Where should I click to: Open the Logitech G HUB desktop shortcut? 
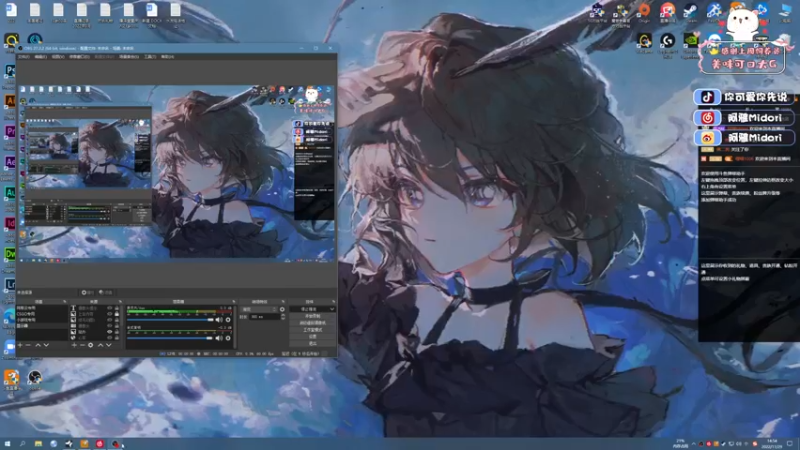[667, 43]
